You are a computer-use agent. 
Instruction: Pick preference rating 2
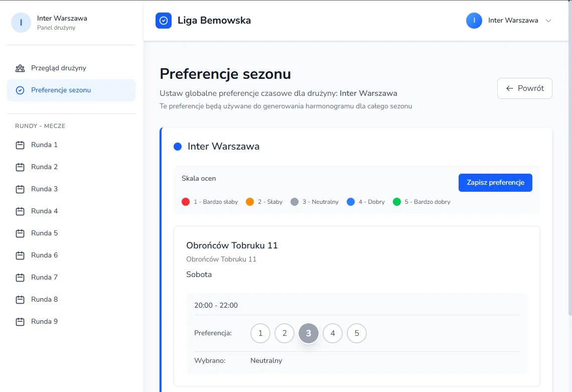click(x=284, y=333)
